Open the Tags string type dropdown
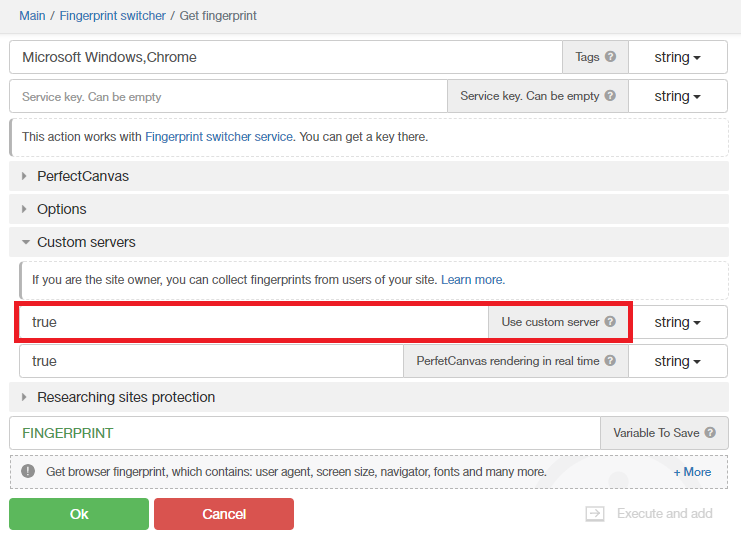741x546 pixels. click(677, 57)
